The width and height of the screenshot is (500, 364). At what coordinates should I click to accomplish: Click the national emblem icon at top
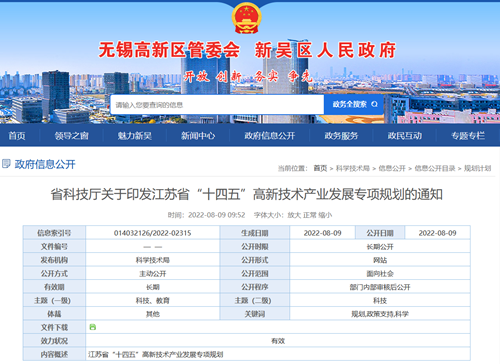246,18
